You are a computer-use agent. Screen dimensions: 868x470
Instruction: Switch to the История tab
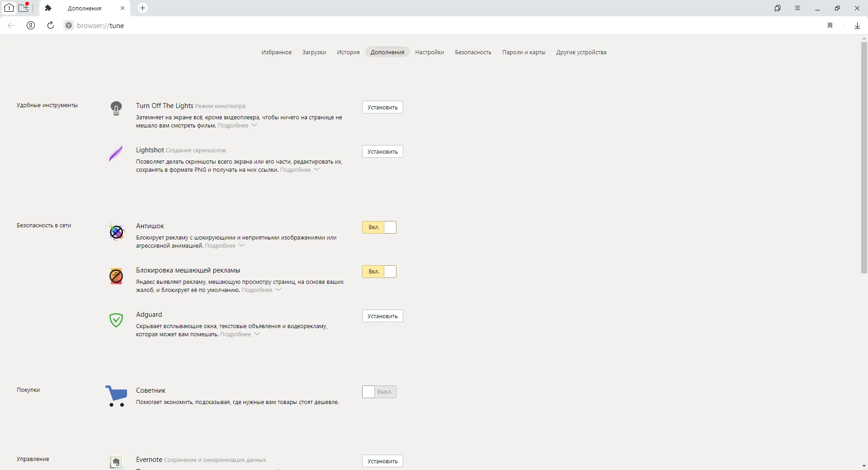(x=348, y=52)
